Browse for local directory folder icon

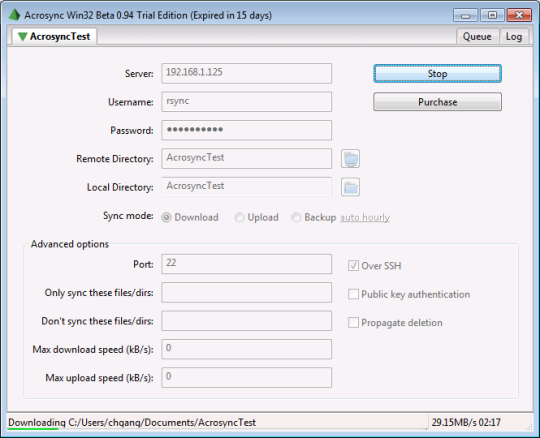(x=350, y=187)
